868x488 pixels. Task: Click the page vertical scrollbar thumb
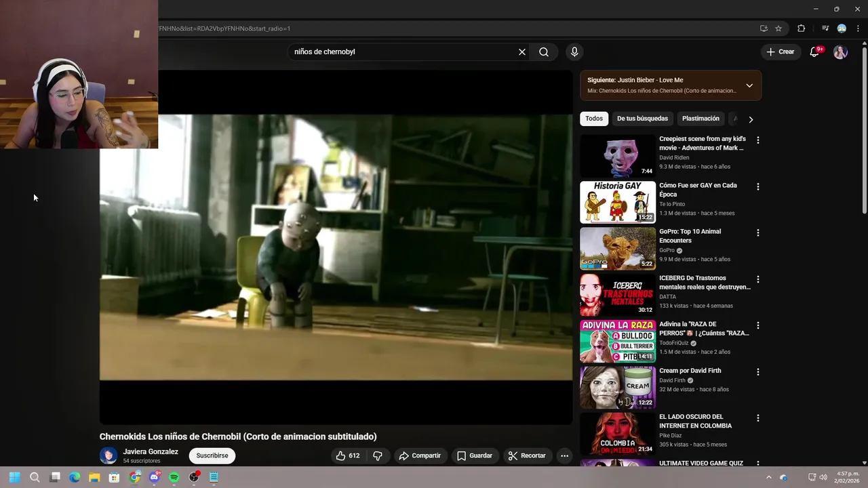[865, 129]
